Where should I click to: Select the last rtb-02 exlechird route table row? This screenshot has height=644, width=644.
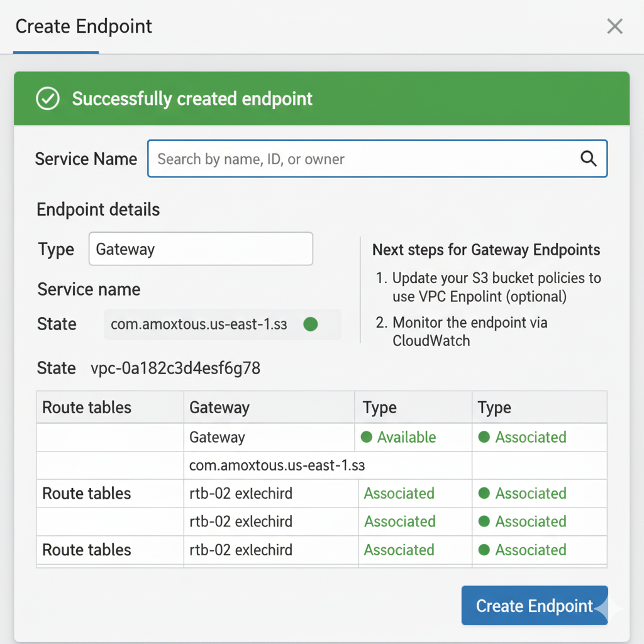coord(241,550)
